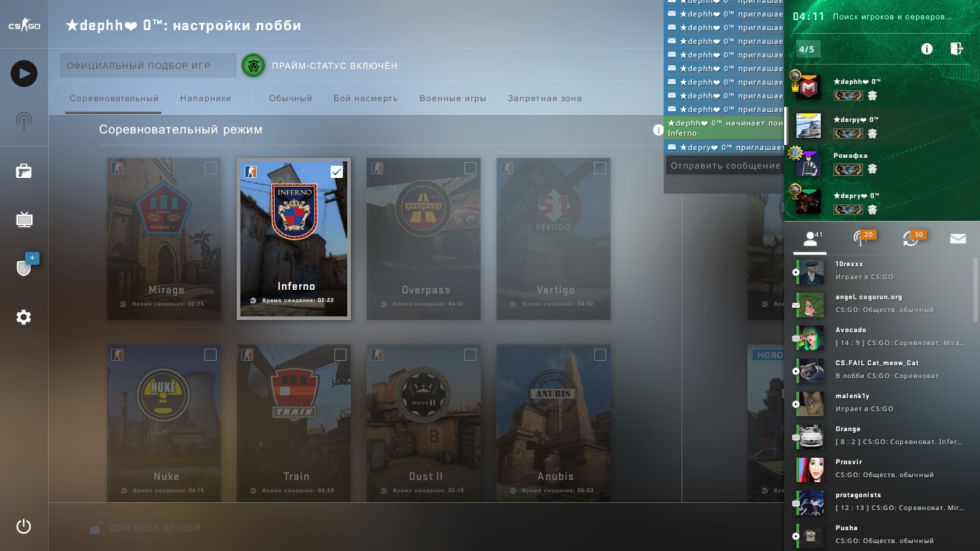Open the invites envelope tab

pos(958,239)
